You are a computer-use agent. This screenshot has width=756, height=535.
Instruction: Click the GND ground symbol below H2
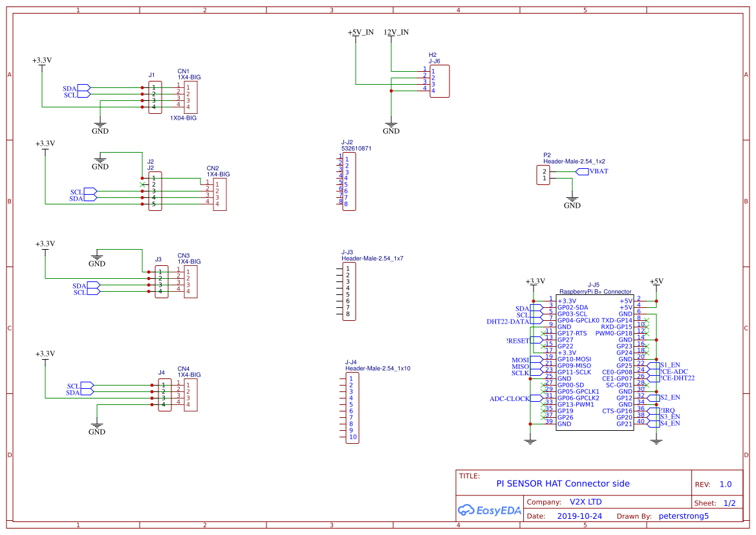click(391, 124)
